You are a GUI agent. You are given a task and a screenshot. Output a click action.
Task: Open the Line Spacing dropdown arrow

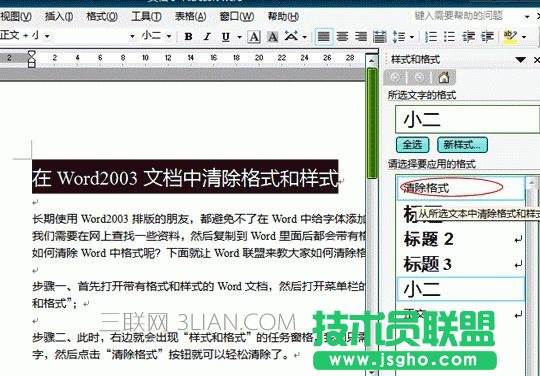[412, 37]
